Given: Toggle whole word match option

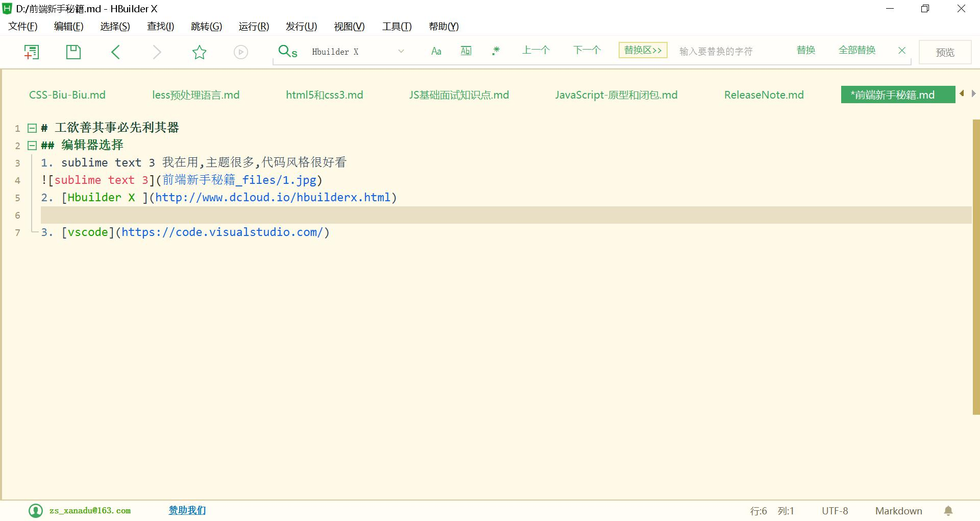Looking at the screenshot, I should [x=466, y=51].
